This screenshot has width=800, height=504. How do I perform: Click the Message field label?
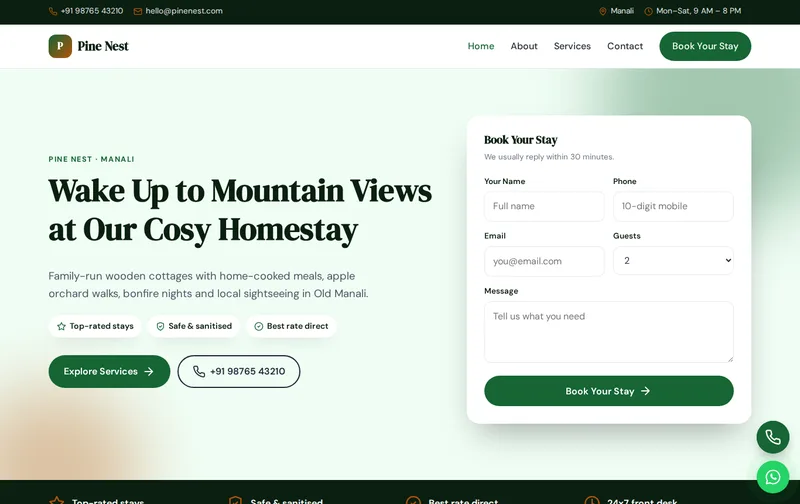(x=501, y=291)
